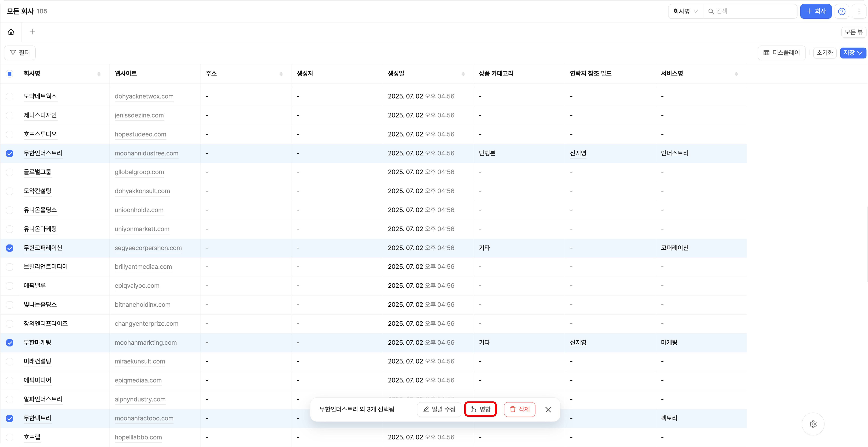868x447 pixels.
Task: Open the settings gear icon
Action: (813, 424)
